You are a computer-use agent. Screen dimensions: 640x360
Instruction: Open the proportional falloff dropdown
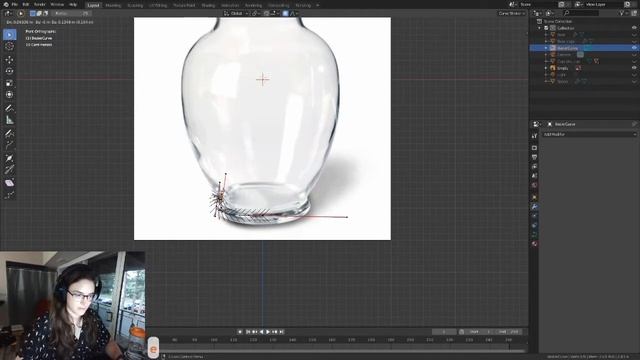[294, 13]
